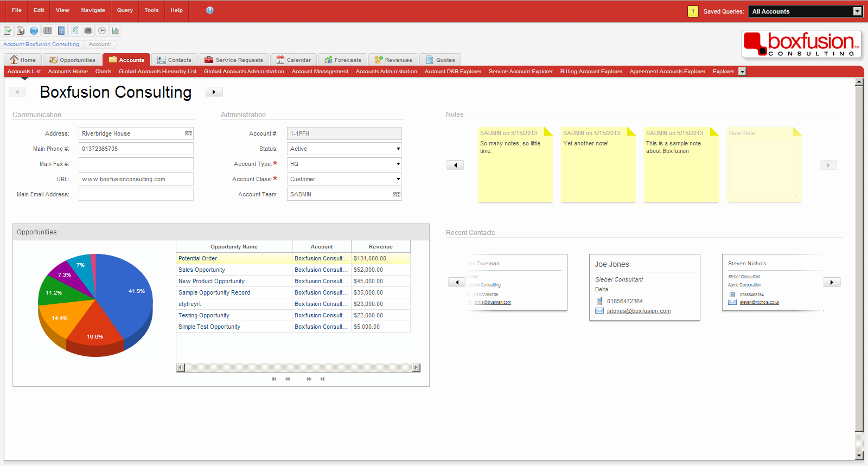This screenshot has width=868, height=466.
Task: Expand the Account Class dropdown
Action: [x=398, y=179]
